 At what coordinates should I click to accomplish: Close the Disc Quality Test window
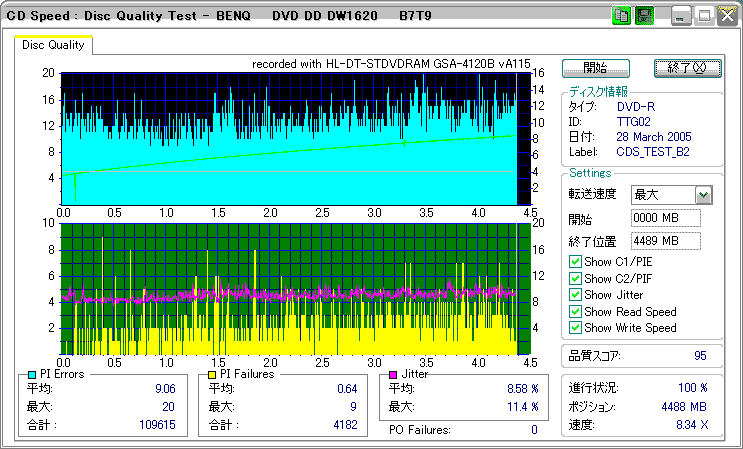725,16
